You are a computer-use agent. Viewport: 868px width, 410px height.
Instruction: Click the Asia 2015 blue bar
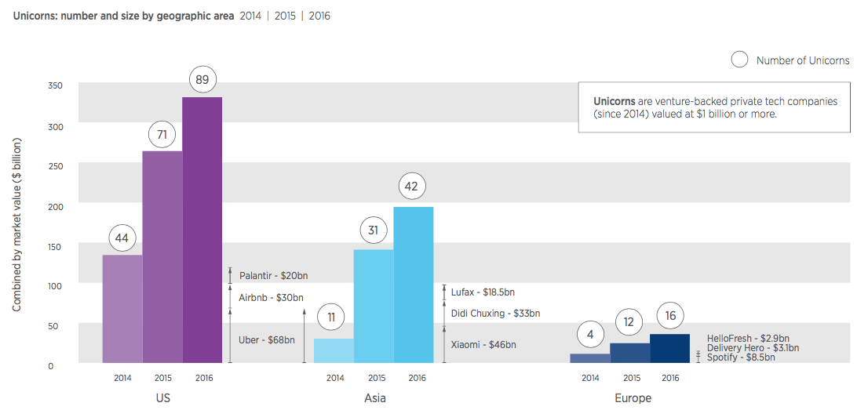point(374,306)
